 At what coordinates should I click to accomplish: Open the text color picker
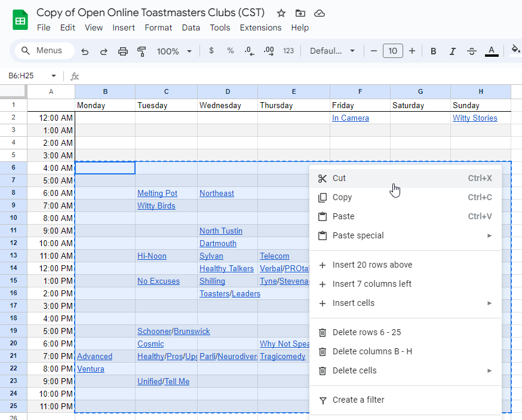pyautogui.click(x=492, y=51)
